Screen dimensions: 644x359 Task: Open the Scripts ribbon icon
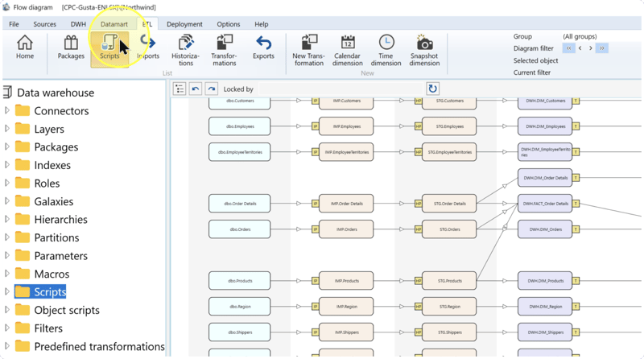(x=109, y=48)
